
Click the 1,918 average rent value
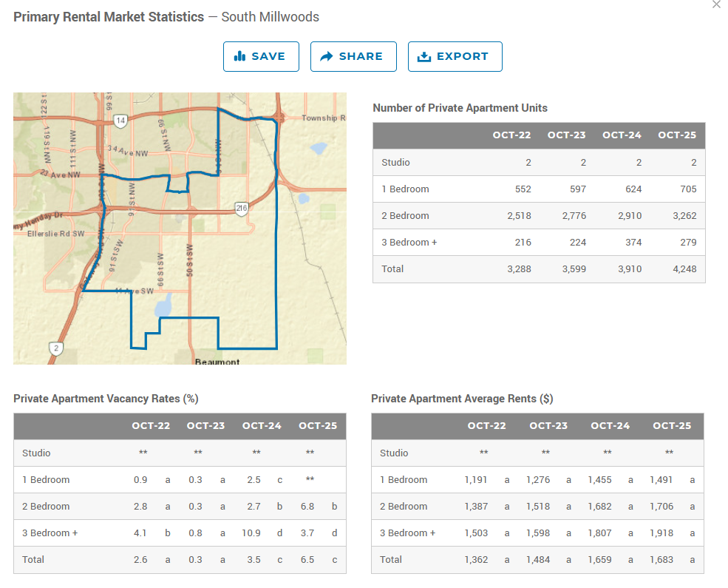(x=661, y=533)
